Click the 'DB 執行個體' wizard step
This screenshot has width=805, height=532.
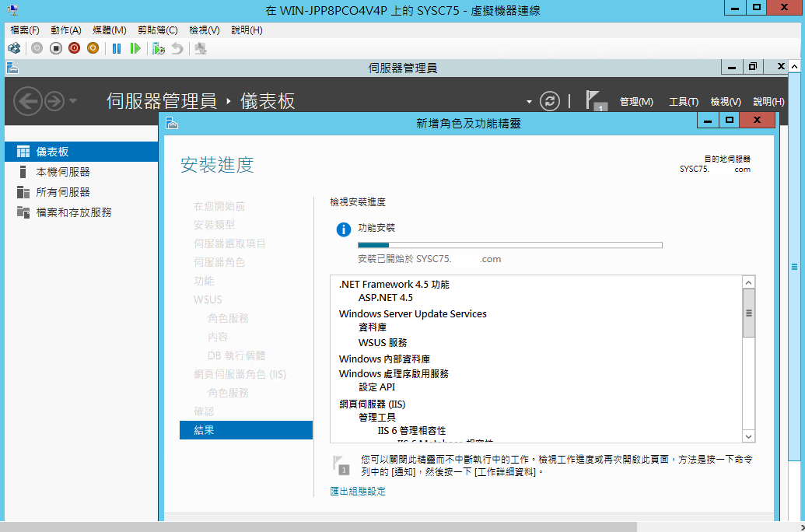point(236,355)
